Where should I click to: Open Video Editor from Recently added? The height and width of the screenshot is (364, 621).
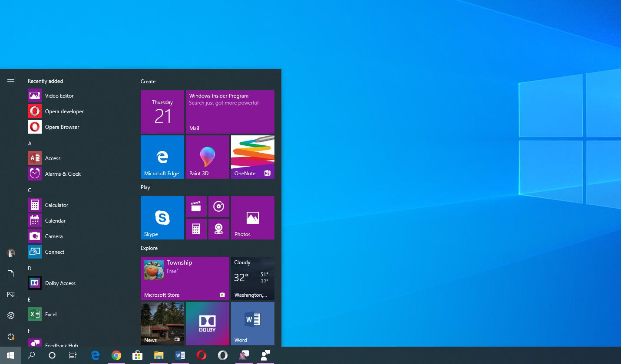(x=59, y=95)
